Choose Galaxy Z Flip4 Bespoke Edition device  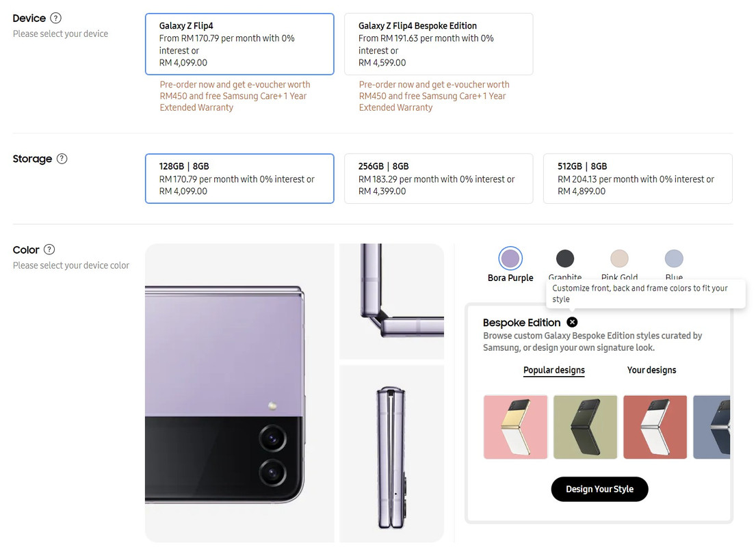coord(439,44)
